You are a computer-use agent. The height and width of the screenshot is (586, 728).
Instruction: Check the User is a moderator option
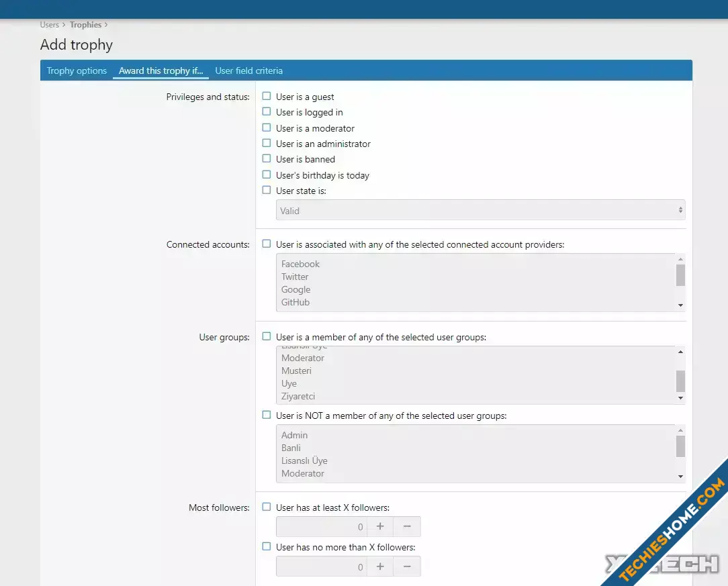coord(267,128)
